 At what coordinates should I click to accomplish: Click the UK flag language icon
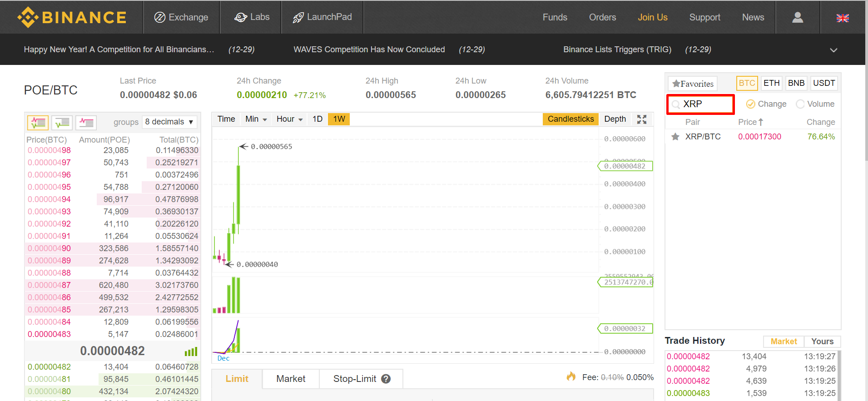click(842, 18)
